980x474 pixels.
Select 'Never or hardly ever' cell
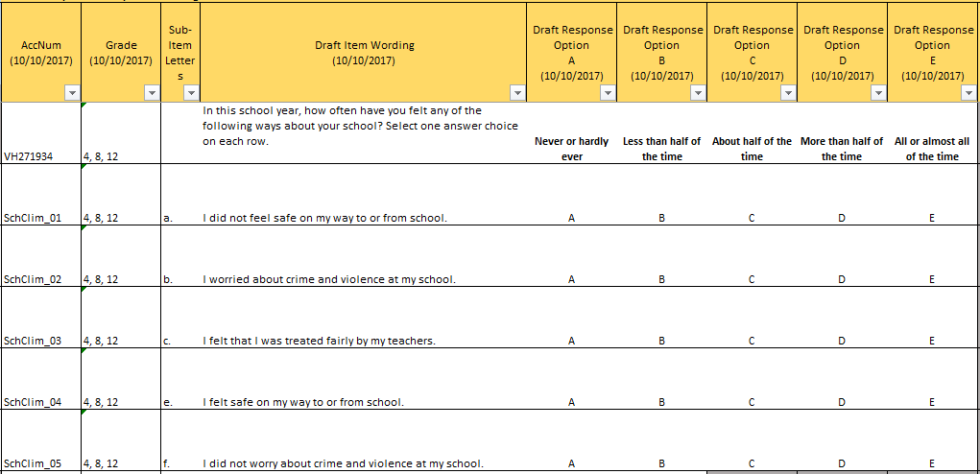click(572, 133)
